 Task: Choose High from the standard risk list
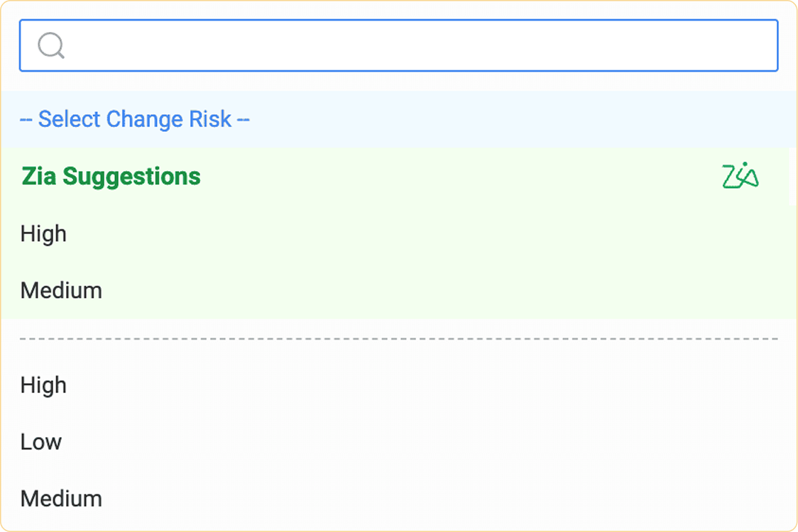(43, 385)
